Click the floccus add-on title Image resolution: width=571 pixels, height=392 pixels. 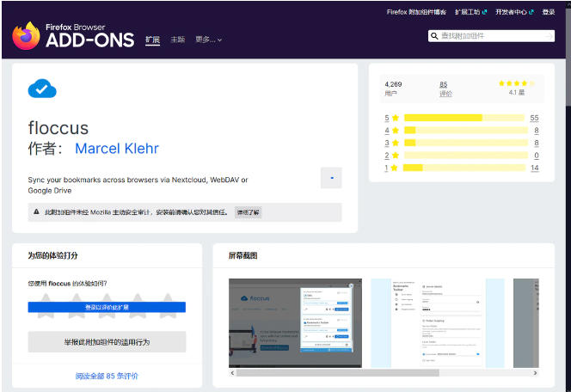(58, 128)
